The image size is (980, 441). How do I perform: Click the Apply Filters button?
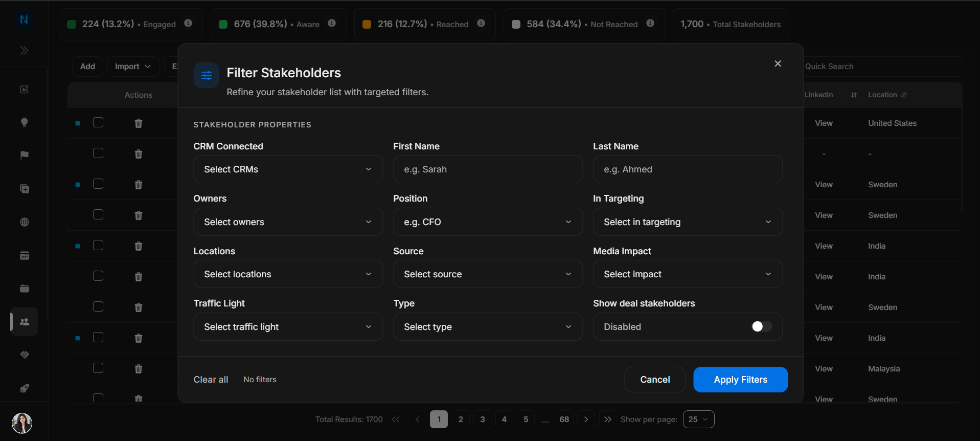click(x=740, y=380)
